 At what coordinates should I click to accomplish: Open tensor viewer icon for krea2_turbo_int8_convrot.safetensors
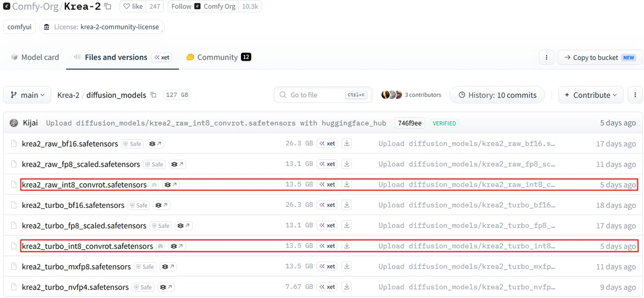[x=177, y=246]
